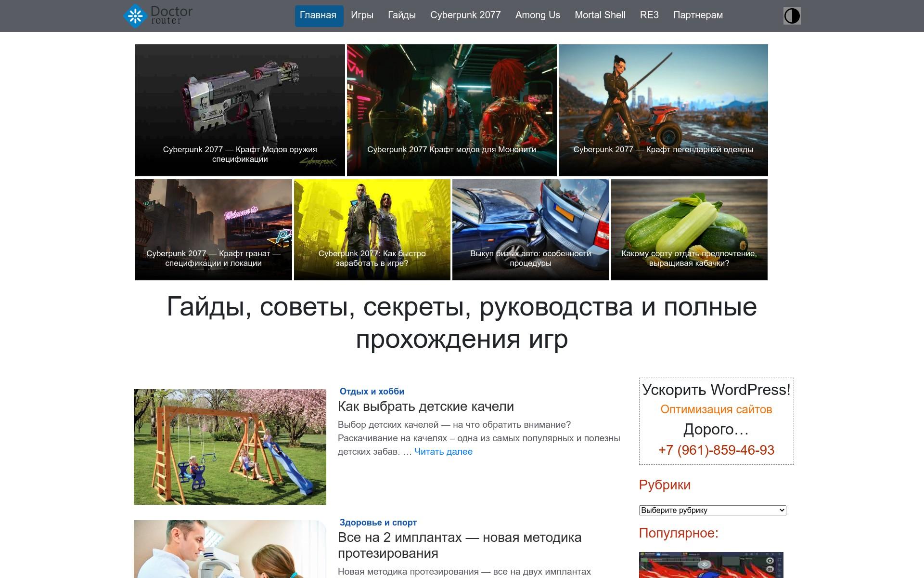
Task: Select Cyberpunk 2077 in the top menu
Action: click(465, 15)
